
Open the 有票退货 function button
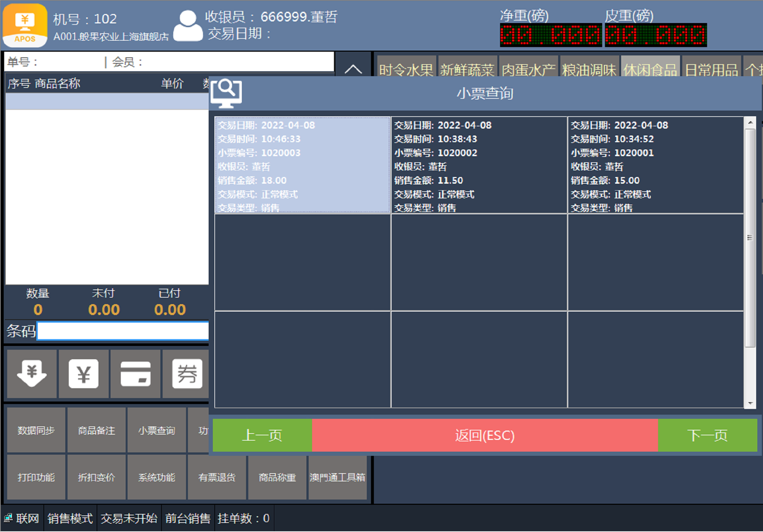coord(217,477)
